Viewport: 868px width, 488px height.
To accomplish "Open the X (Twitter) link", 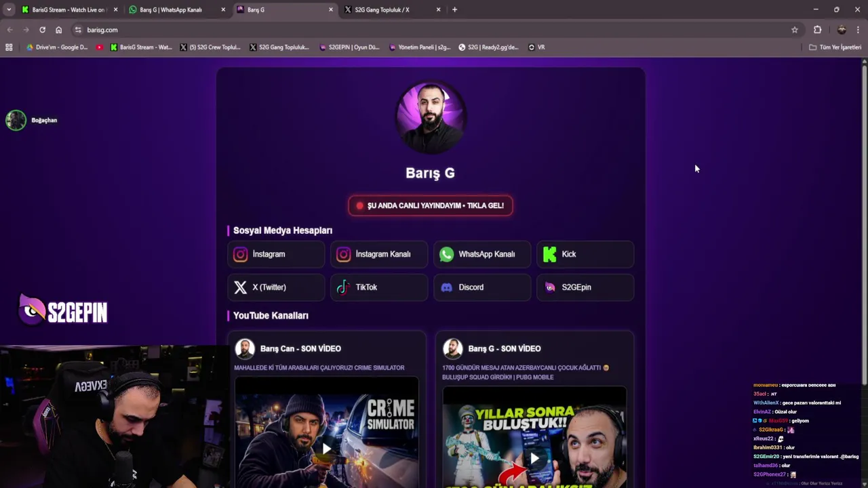I will tap(276, 287).
